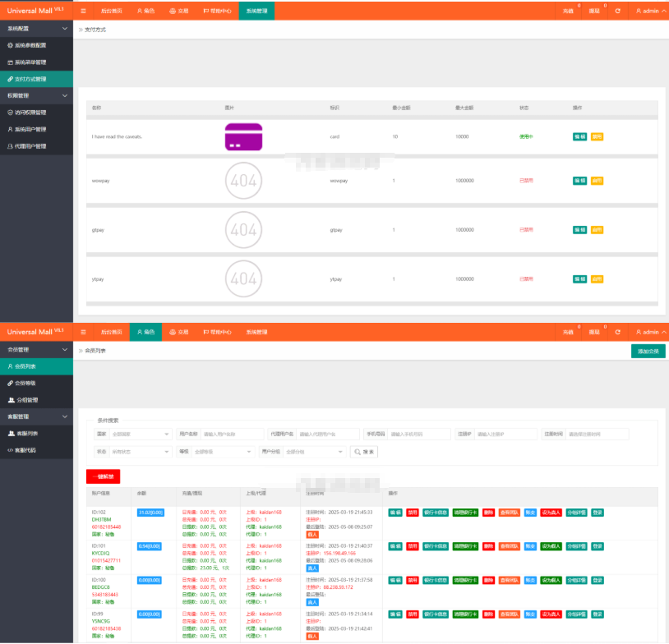Image resolution: width=669 pixels, height=644 pixels.
Task: Select 支付方式管理 in the sidebar
Action: pyautogui.click(x=36, y=79)
